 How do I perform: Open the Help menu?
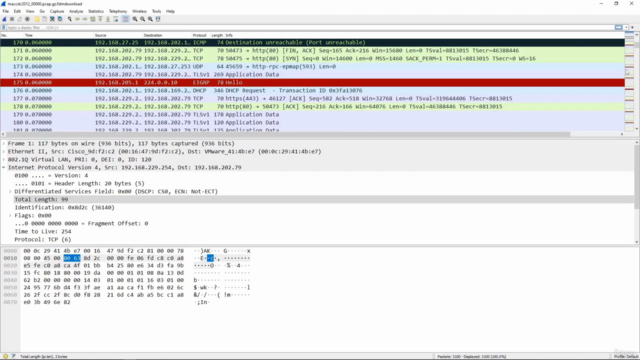point(170,11)
